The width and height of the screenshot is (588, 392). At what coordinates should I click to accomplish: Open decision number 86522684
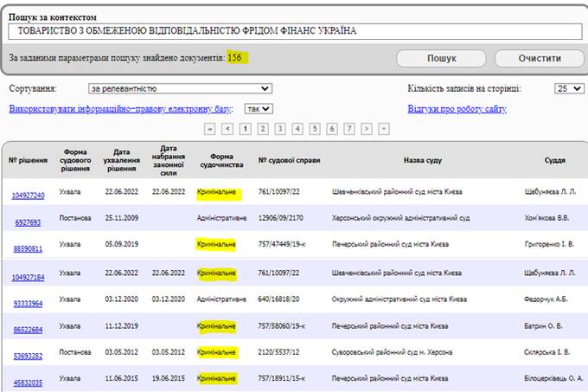28,330
